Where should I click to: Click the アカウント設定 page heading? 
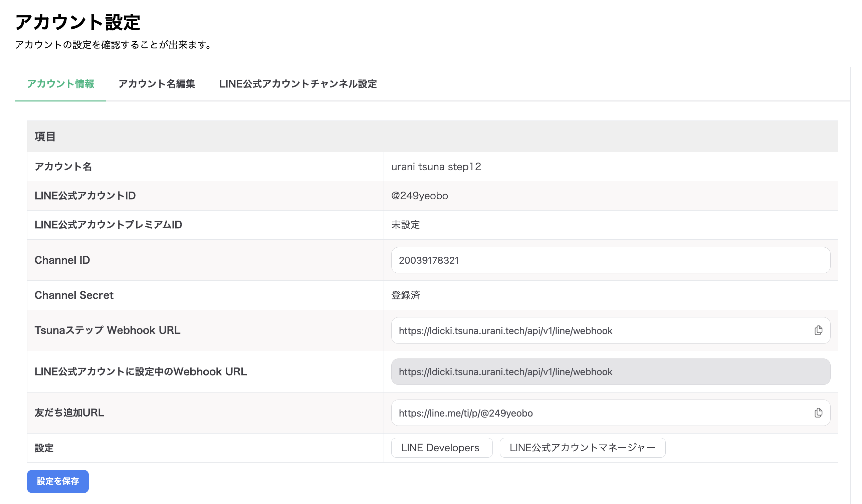pos(78,23)
